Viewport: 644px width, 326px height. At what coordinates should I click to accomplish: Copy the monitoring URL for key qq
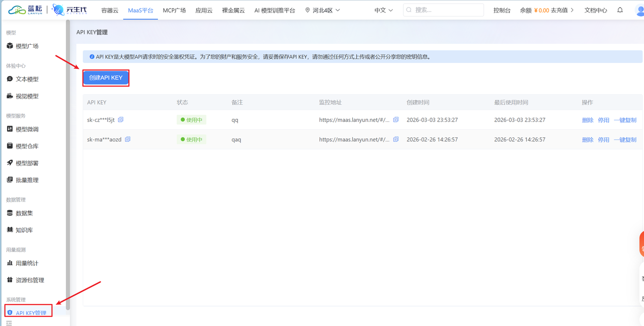pyautogui.click(x=395, y=120)
